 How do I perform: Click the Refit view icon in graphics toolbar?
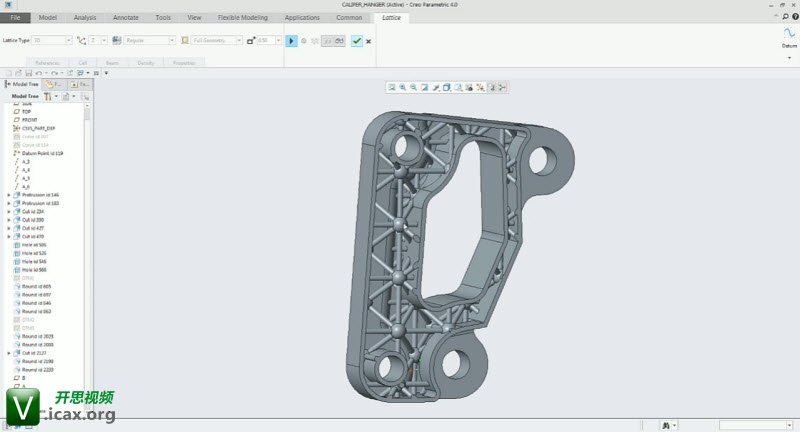click(x=392, y=87)
